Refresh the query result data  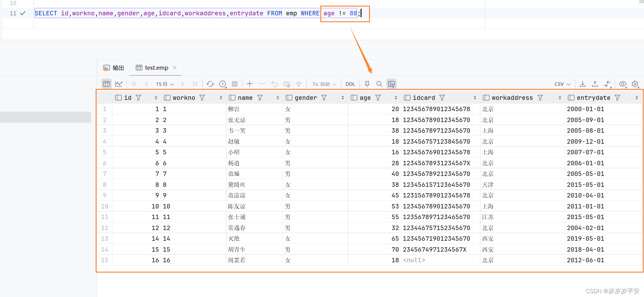coord(210,84)
